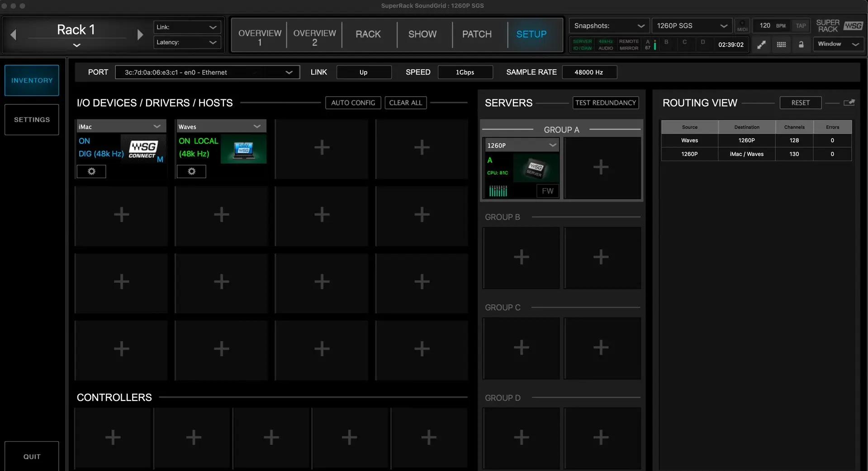Toggle full screen with the arrows icon
This screenshot has width=868, height=471.
click(x=761, y=45)
